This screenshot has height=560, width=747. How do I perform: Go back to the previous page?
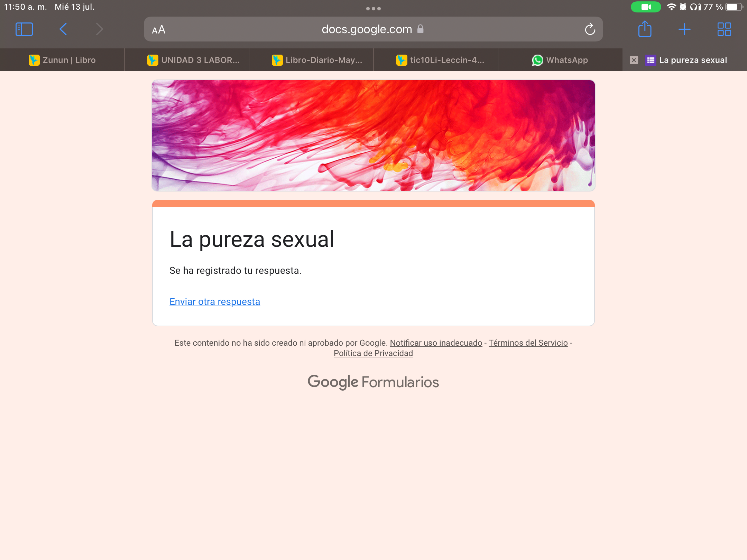(63, 29)
